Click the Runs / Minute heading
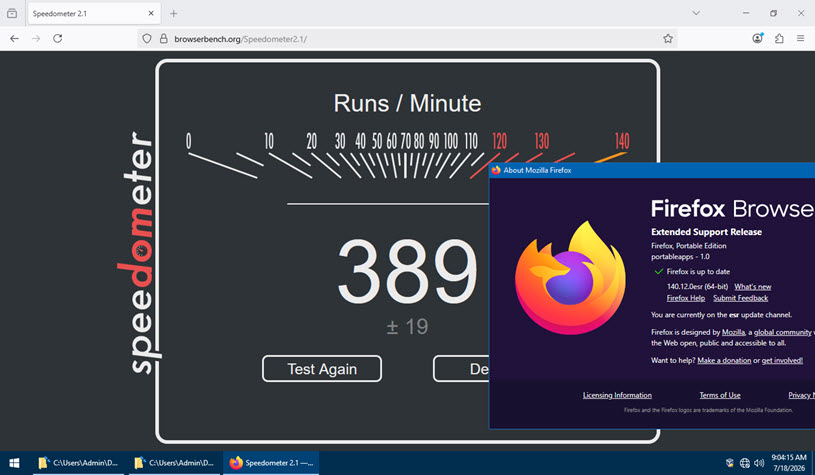Screen dimensions: 815x475 click(x=408, y=103)
